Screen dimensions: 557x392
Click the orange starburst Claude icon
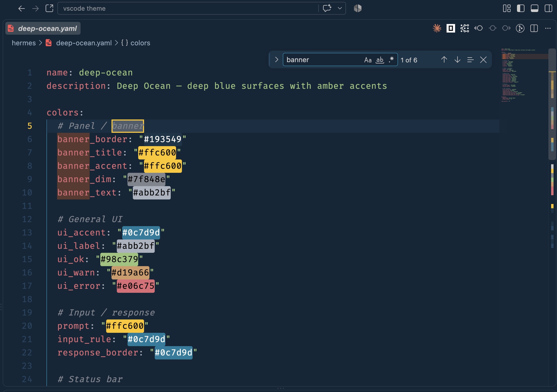[437, 28]
